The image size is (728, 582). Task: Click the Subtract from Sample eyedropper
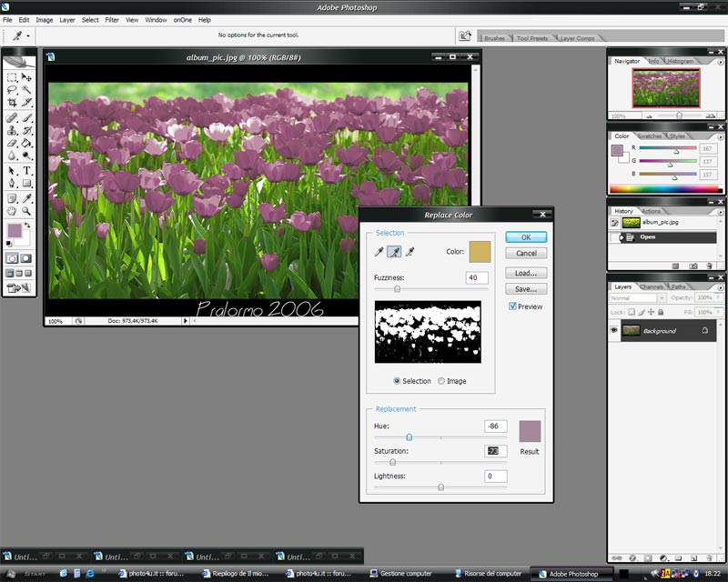(410, 252)
